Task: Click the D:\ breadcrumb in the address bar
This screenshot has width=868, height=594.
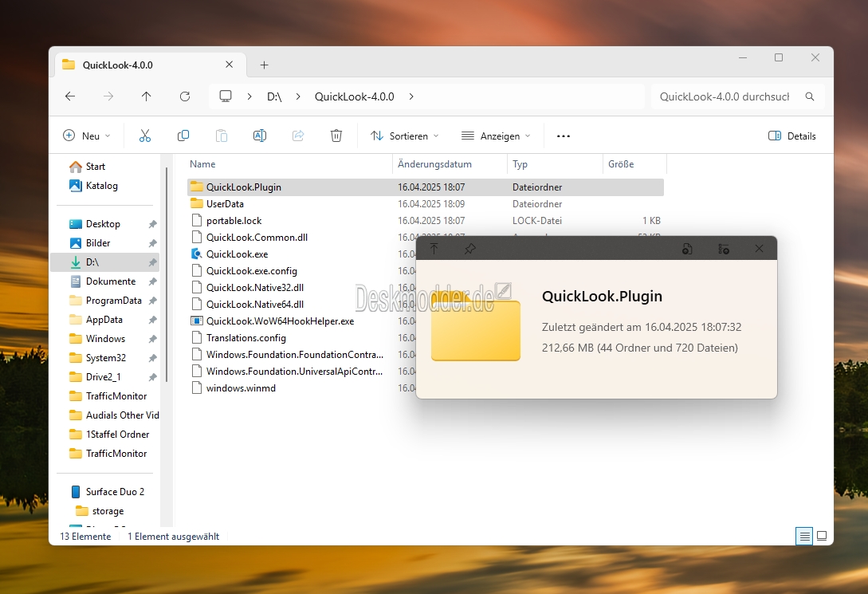Action: (x=274, y=96)
